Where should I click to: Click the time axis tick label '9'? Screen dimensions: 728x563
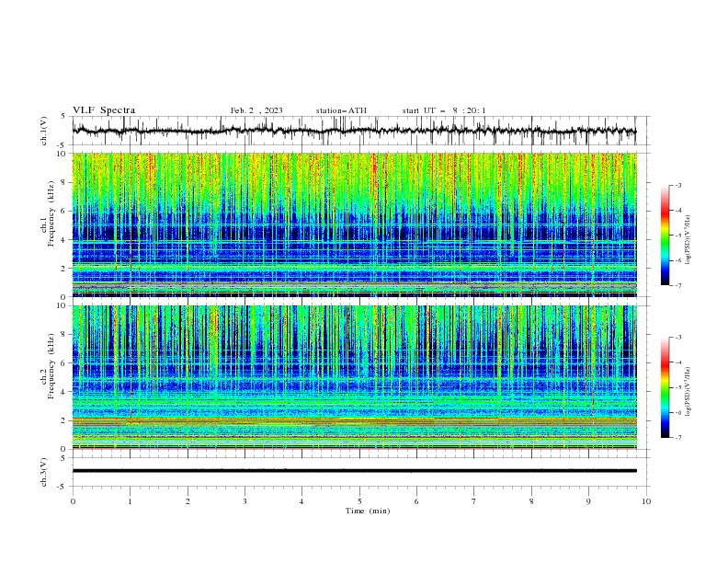tap(588, 501)
